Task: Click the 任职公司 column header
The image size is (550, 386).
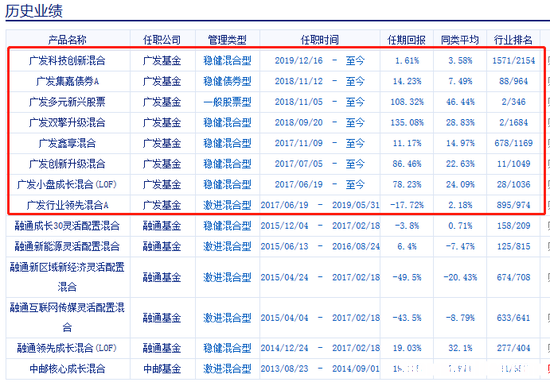Action: 162,40
